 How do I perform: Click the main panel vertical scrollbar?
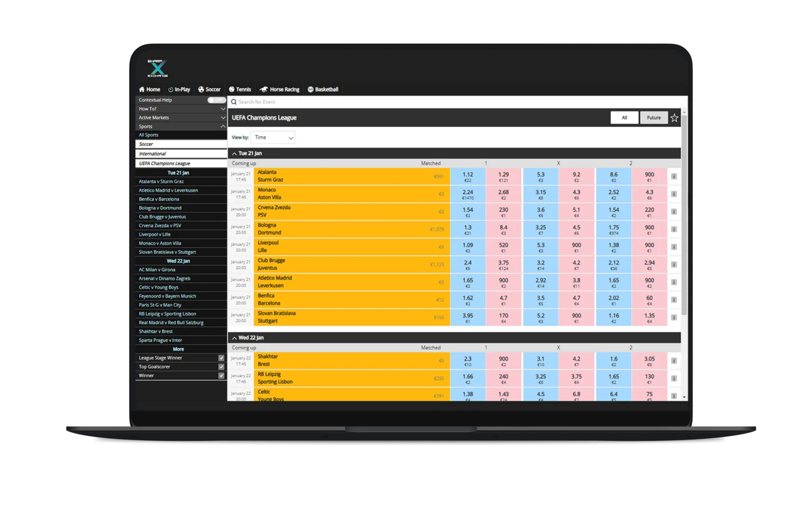pos(684,216)
